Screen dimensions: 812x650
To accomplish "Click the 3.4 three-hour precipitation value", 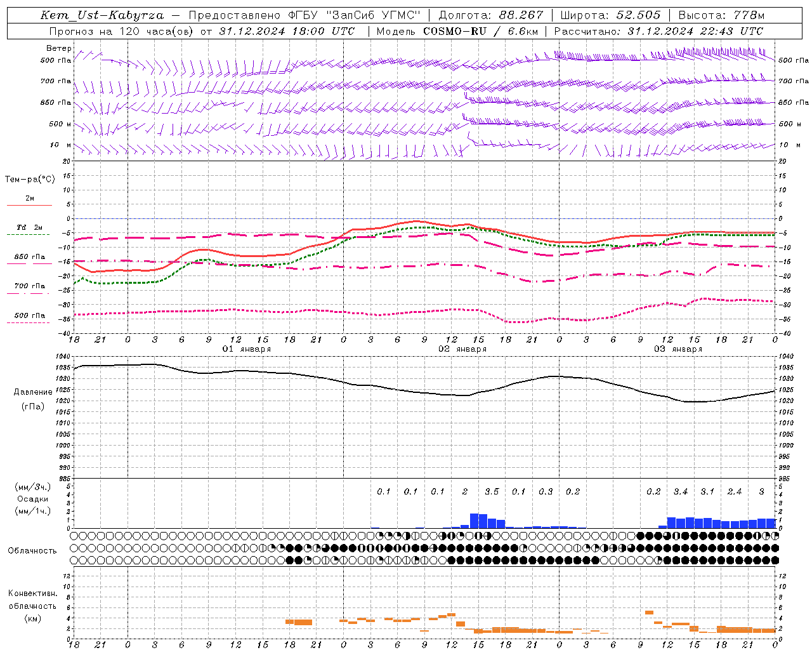I will click(681, 491).
